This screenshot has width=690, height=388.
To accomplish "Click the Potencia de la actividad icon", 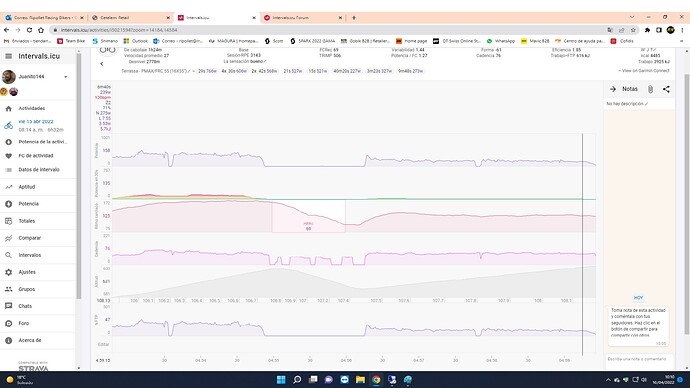I will [x=8, y=142].
